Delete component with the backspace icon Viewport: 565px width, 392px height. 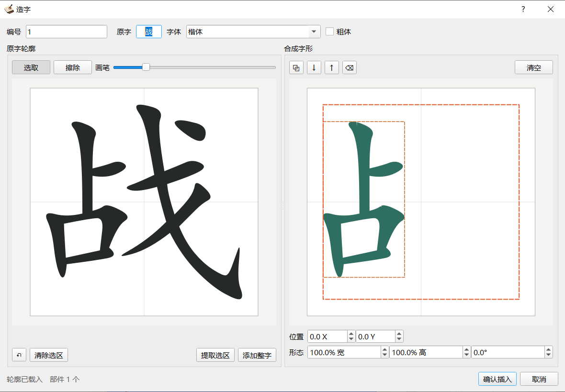tap(349, 68)
